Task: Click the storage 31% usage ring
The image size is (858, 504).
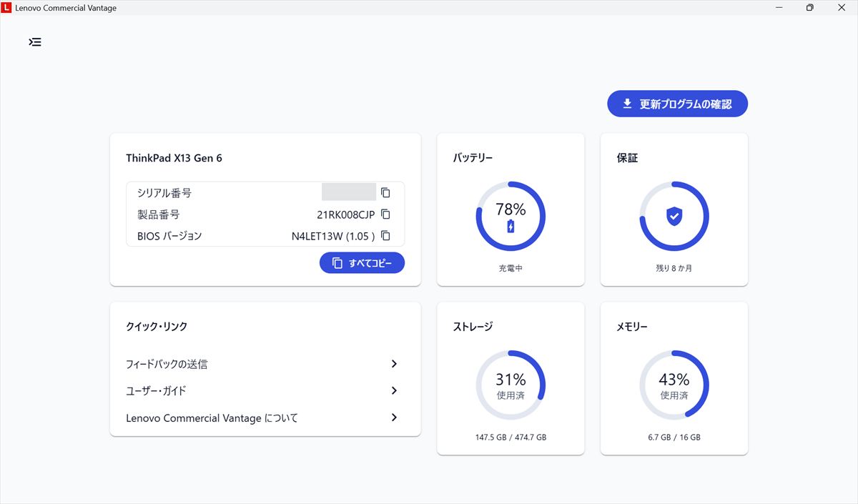Action: click(511, 385)
